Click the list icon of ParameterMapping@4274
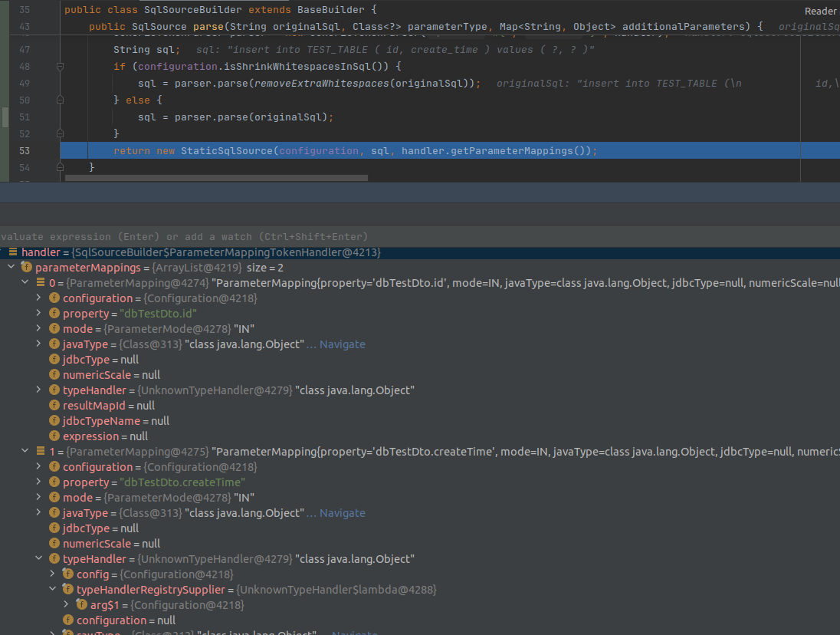 [x=41, y=282]
